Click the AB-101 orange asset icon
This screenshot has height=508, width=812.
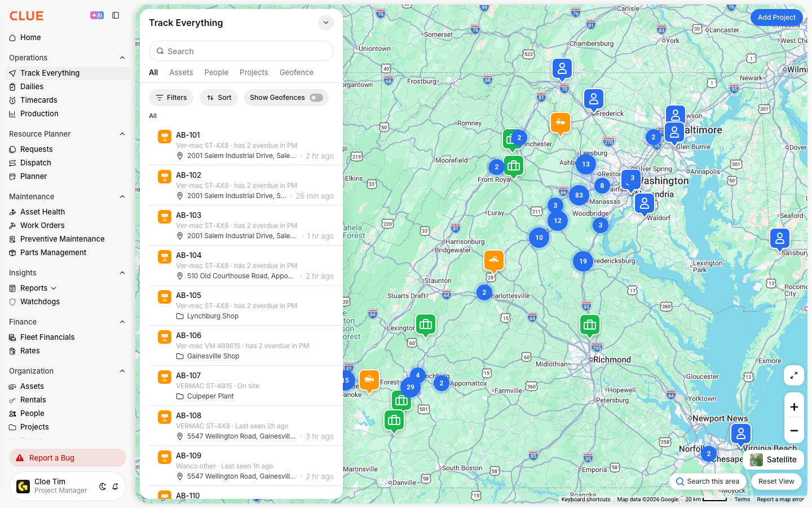tap(165, 137)
